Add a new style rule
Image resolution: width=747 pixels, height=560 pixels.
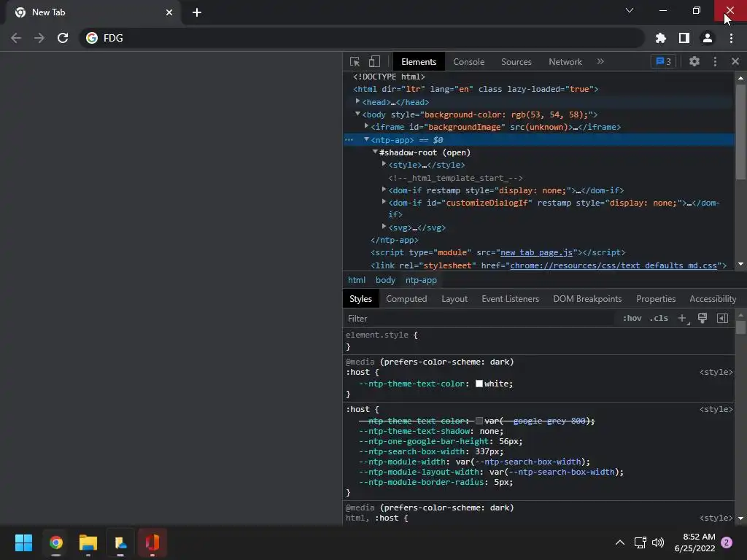coord(682,318)
